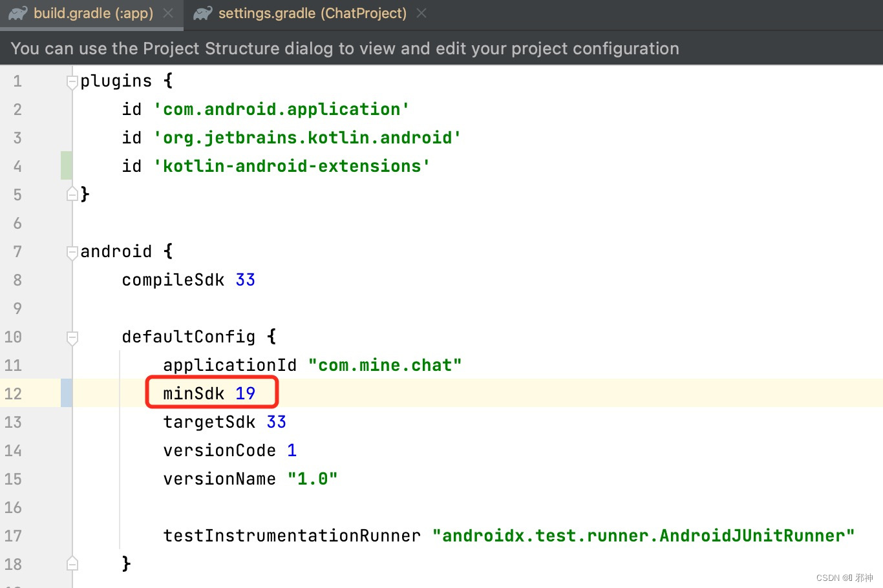The image size is (883, 588).
Task: Click the green change marker beside line 4
Action: click(x=65, y=165)
